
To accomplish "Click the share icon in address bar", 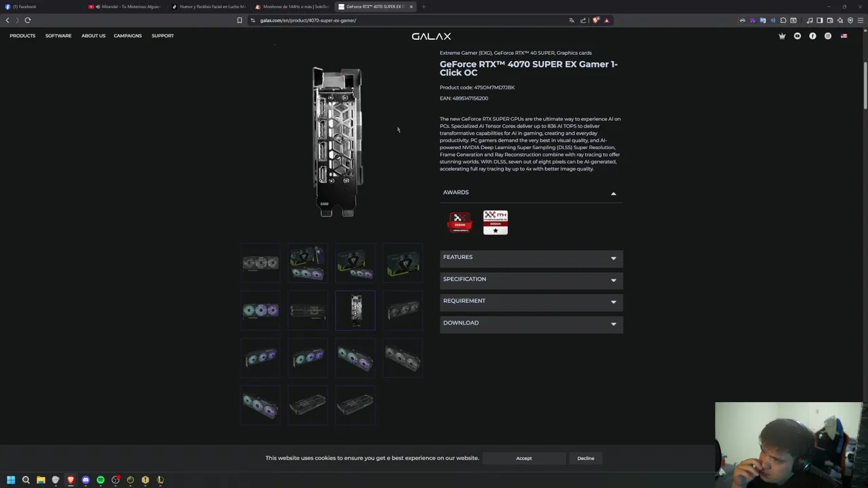I will [583, 20].
